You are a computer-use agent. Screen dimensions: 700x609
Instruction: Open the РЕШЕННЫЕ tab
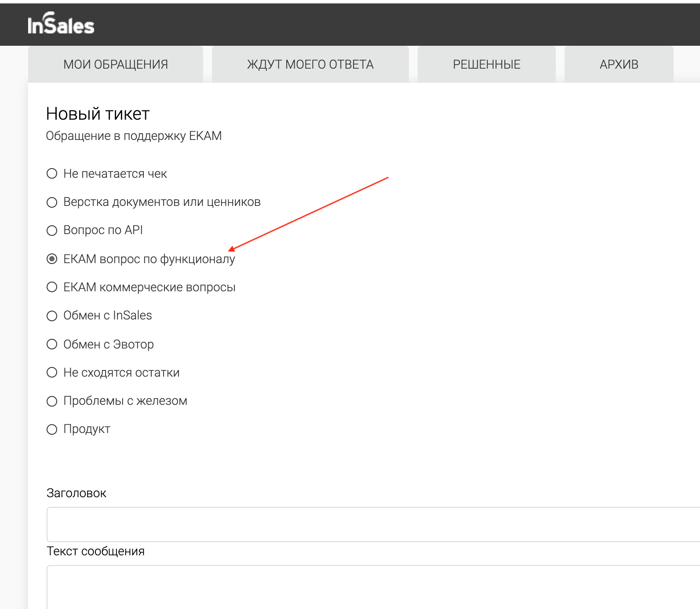[487, 64]
